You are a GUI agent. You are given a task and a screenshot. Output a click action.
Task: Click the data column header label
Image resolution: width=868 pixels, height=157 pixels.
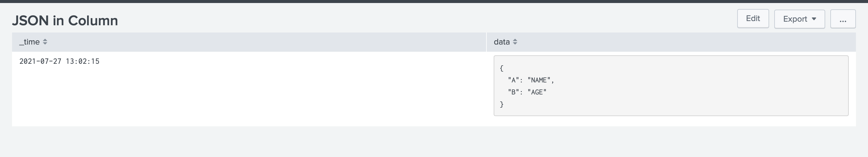tap(502, 42)
